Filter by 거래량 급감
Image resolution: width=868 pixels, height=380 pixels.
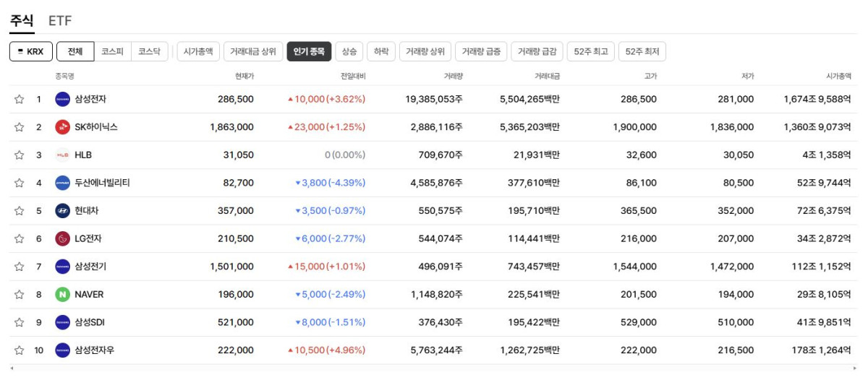tap(537, 51)
